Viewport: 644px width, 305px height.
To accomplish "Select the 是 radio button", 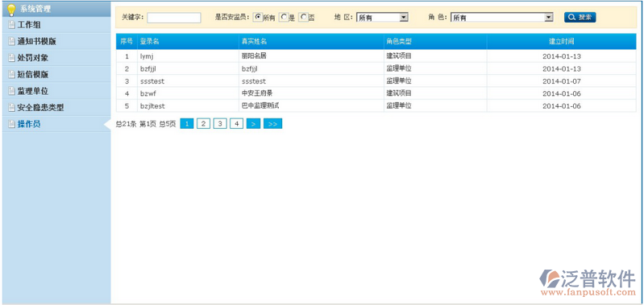I will (283, 17).
